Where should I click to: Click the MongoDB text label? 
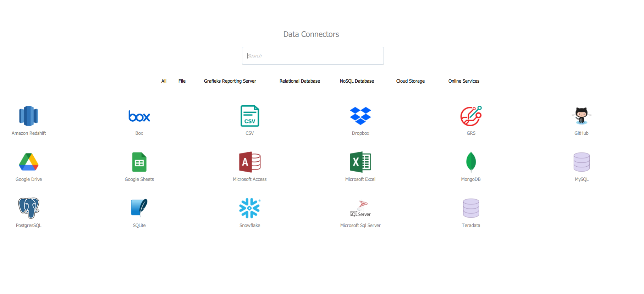pos(471,179)
